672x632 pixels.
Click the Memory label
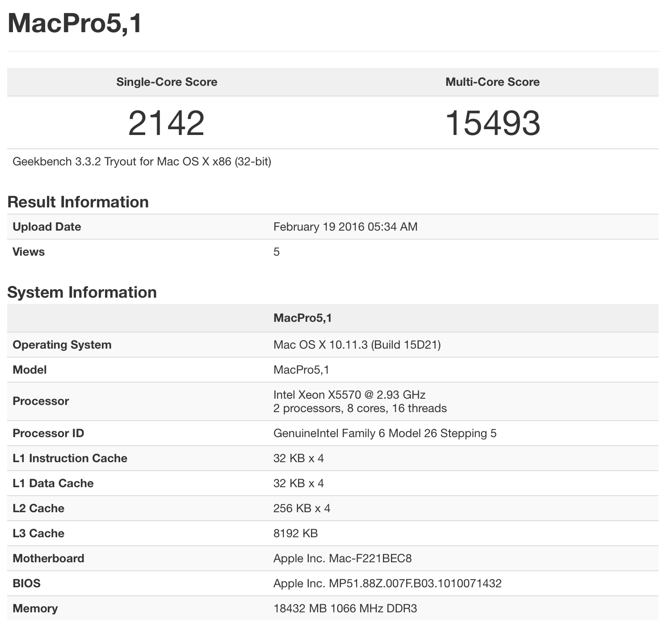(x=35, y=608)
